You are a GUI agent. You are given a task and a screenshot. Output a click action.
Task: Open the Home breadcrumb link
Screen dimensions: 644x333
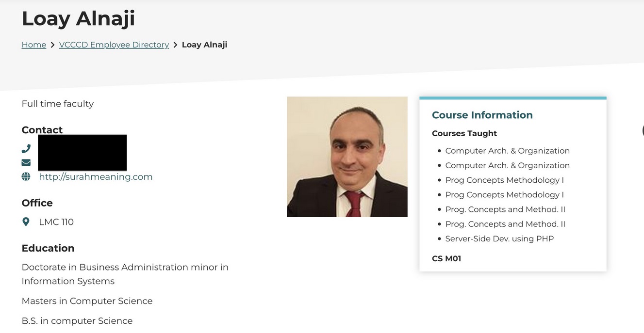click(33, 44)
